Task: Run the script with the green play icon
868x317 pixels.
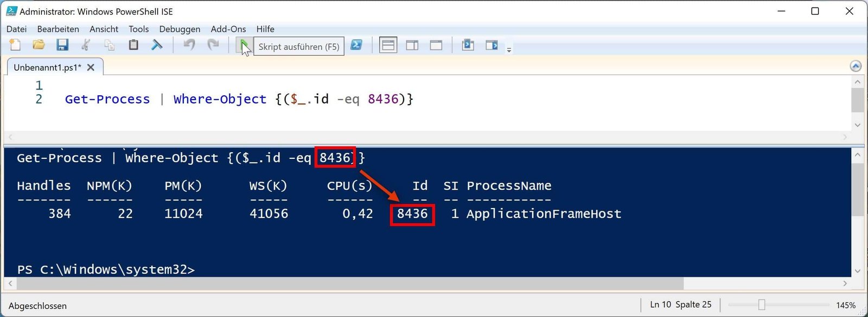Action: 244,45
